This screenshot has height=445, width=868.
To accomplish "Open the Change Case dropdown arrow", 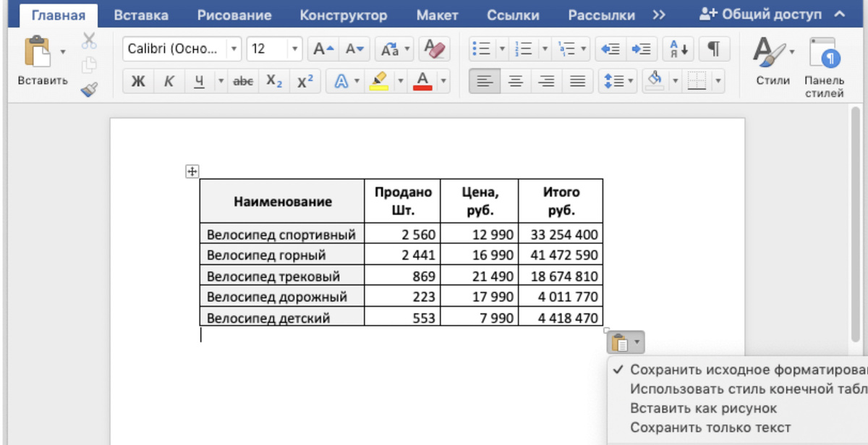I will pos(408,49).
